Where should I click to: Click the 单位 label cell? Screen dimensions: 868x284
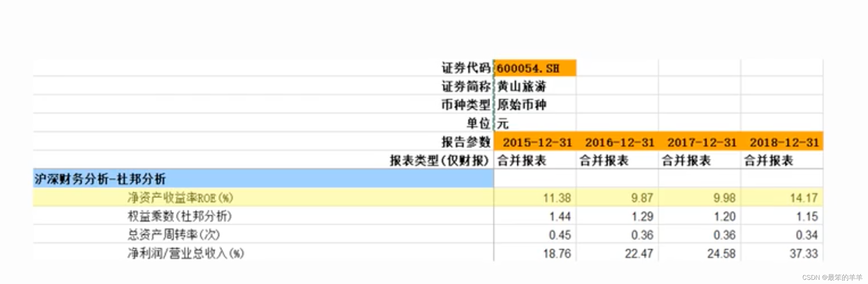coord(478,123)
